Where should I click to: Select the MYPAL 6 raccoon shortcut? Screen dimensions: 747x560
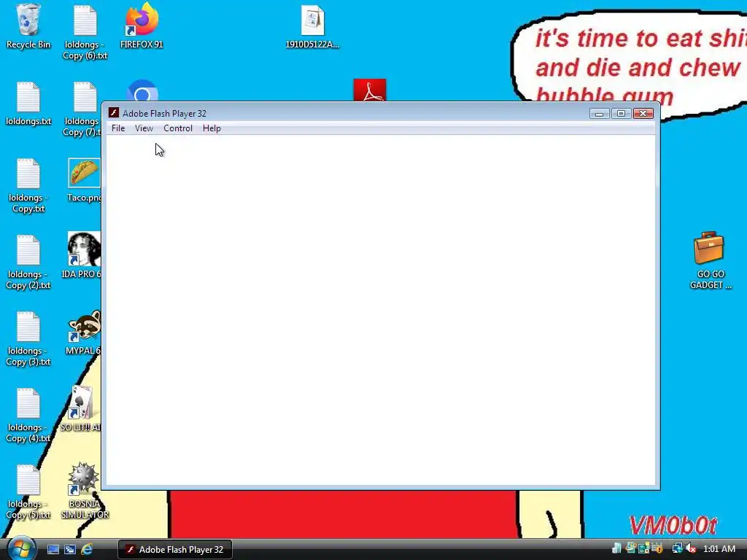pyautogui.click(x=83, y=332)
